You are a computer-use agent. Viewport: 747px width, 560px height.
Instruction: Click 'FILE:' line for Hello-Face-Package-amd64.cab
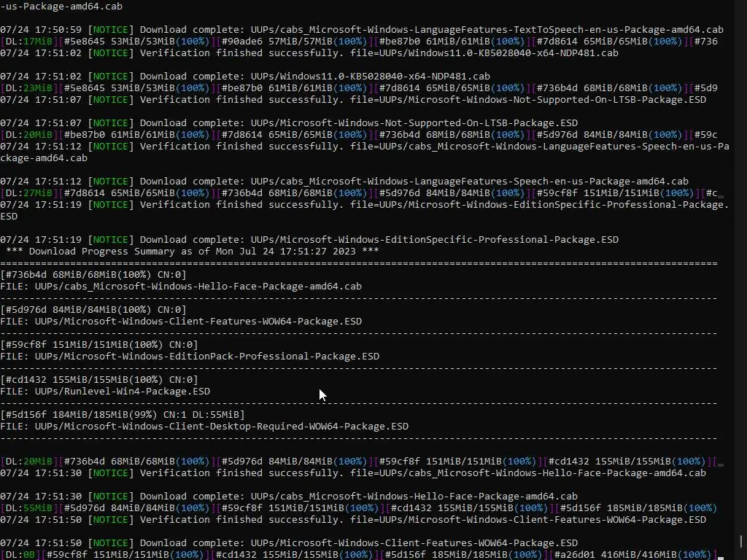click(x=181, y=286)
